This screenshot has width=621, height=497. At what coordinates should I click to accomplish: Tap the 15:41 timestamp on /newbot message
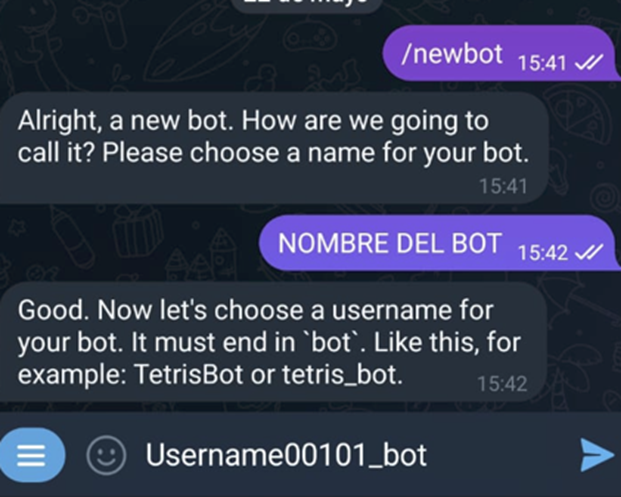click(542, 62)
